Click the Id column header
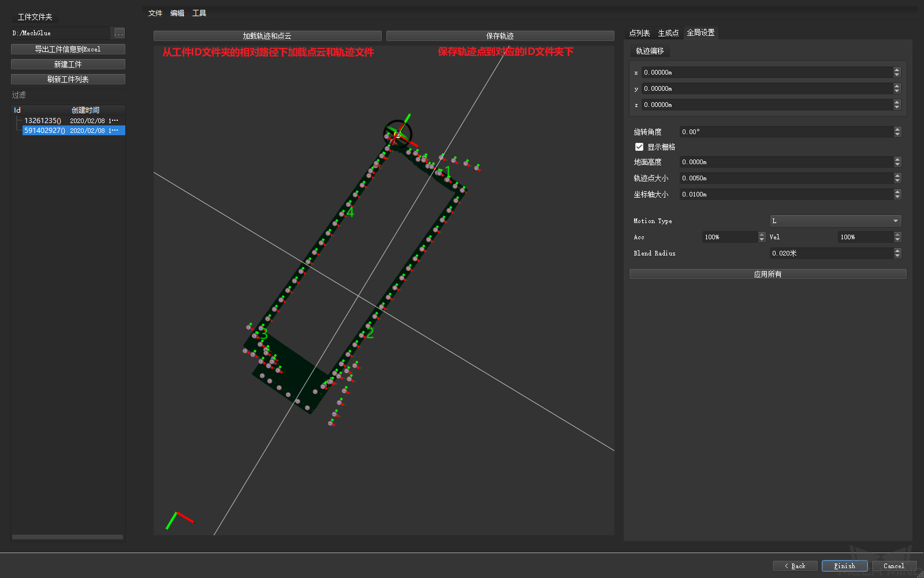The image size is (924, 578). click(x=17, y=110)
